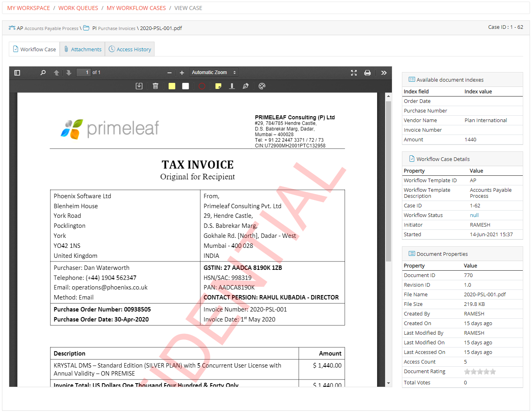Click File Size value 219.8 KB
The height and width of the screenshot is (416, 532).
(474, 304)
